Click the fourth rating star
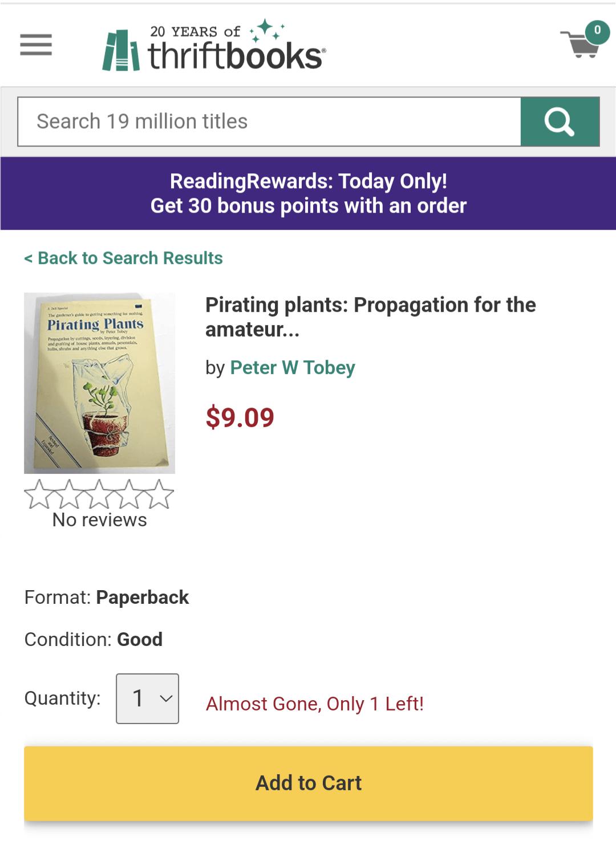This screenshot has height=845, width=616. click(x=129, y=494)
